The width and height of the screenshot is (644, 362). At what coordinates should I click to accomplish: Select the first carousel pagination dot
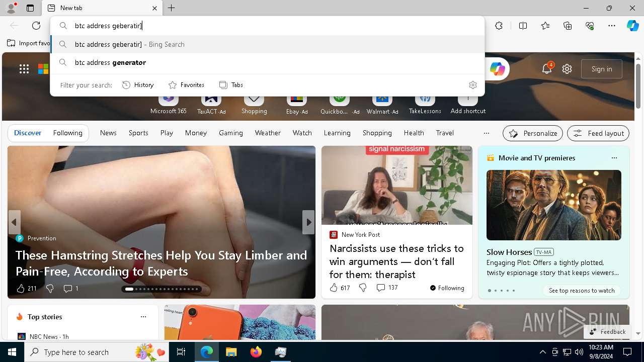coord(129,289)
